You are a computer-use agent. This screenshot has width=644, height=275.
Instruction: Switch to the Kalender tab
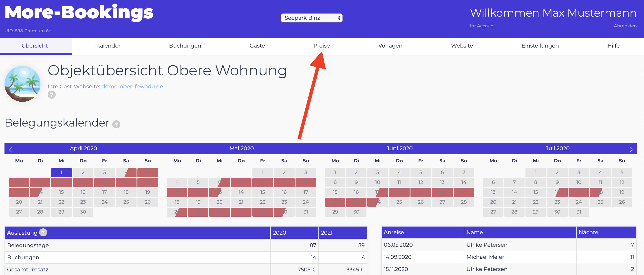[x=108, y=46]
